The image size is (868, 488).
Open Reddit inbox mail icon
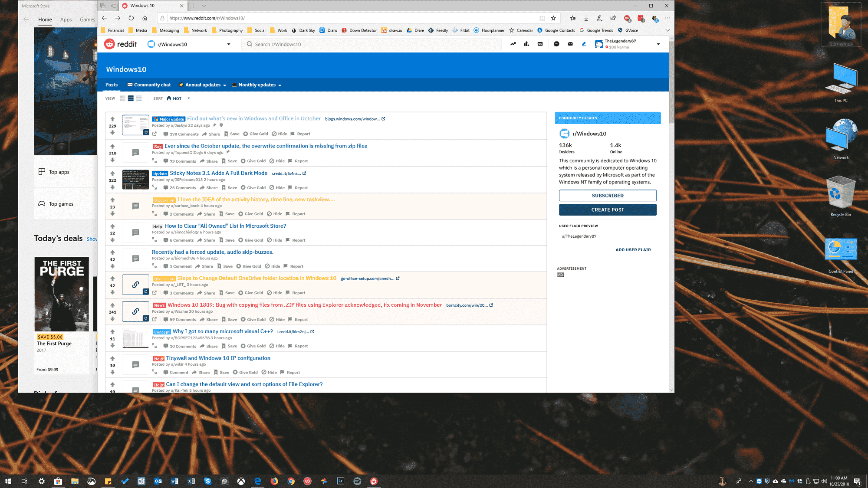coord(570,44)
